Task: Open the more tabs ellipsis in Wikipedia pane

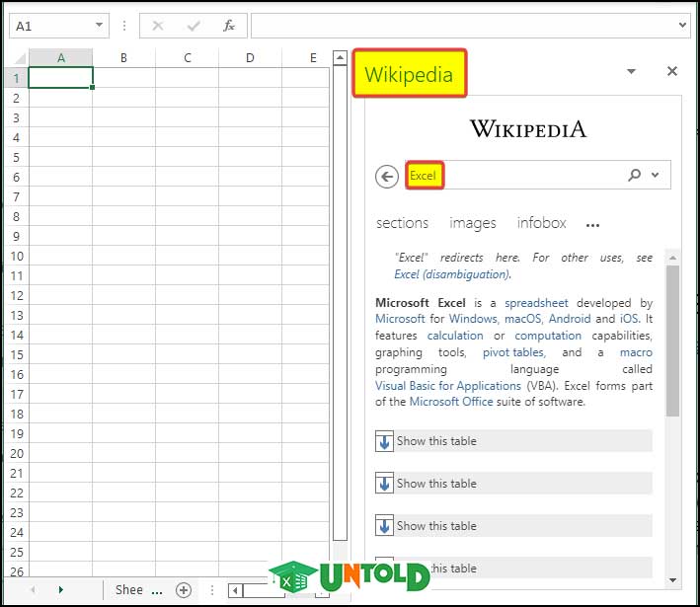Action: click(x=592, y=225)
